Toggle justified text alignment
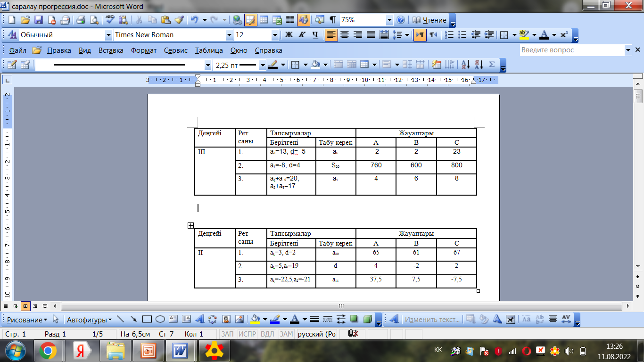This screenshot has width=644, height=362. (x=371, y=35)
